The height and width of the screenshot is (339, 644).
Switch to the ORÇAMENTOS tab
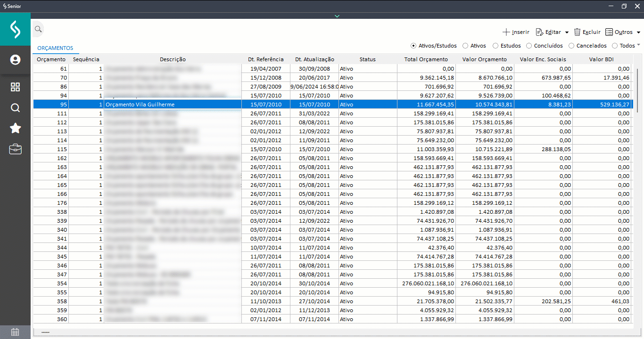pyautogui.click(x=55, y=48)
